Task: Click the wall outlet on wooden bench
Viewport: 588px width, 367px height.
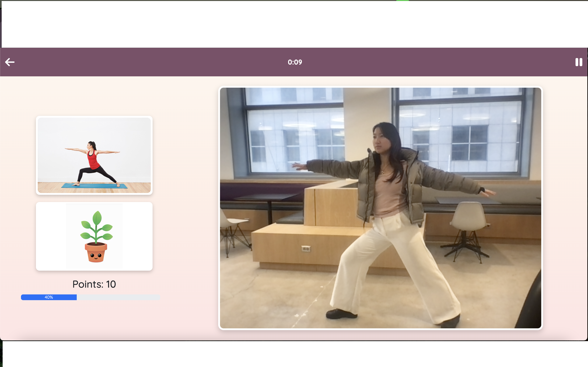Action: click(x=306, y=249)
